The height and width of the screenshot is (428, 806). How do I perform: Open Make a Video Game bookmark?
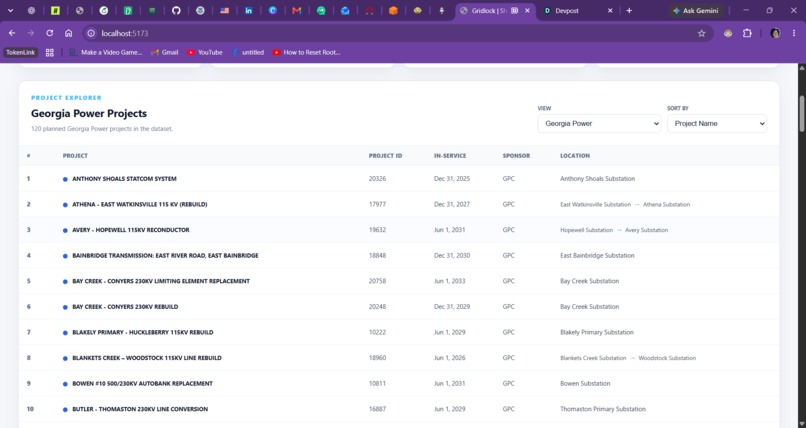[x=105, y=52]
